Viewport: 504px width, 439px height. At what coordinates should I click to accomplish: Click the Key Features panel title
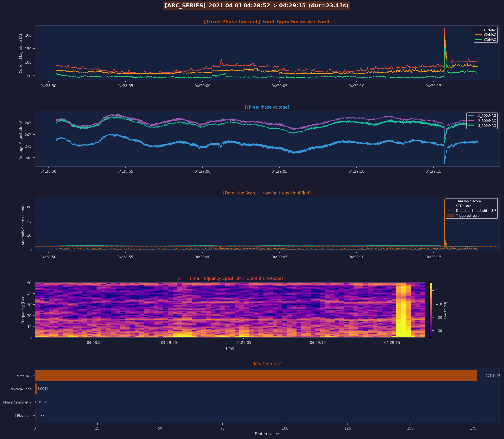267,364
